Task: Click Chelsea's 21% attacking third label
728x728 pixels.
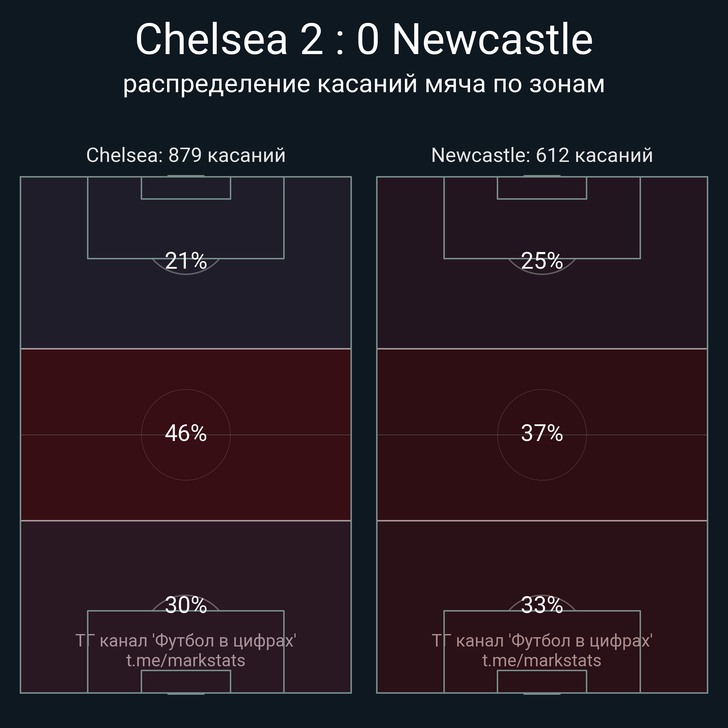Action: [x=186, y=261]
